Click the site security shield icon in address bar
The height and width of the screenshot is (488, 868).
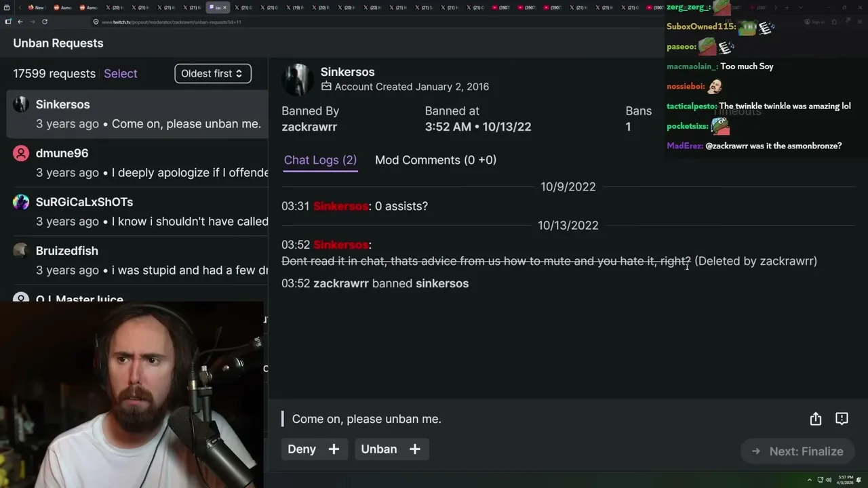coord(96,22)
